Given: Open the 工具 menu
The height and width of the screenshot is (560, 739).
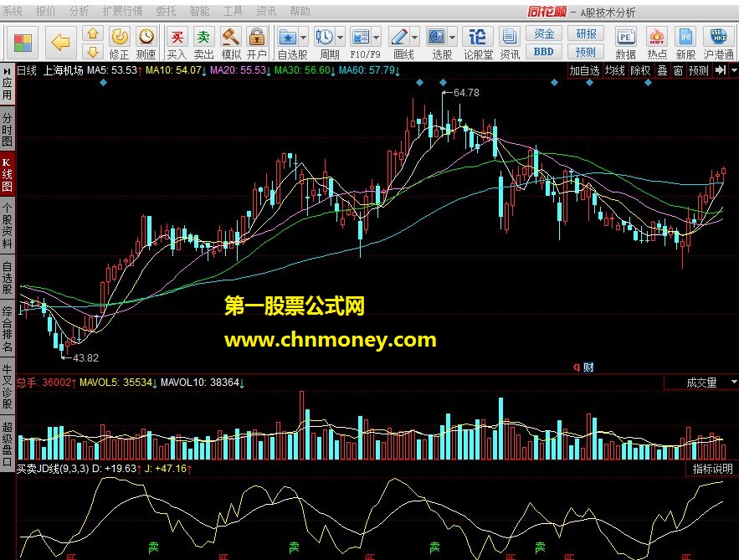Looking at the screenshot, I should (233, 10).
